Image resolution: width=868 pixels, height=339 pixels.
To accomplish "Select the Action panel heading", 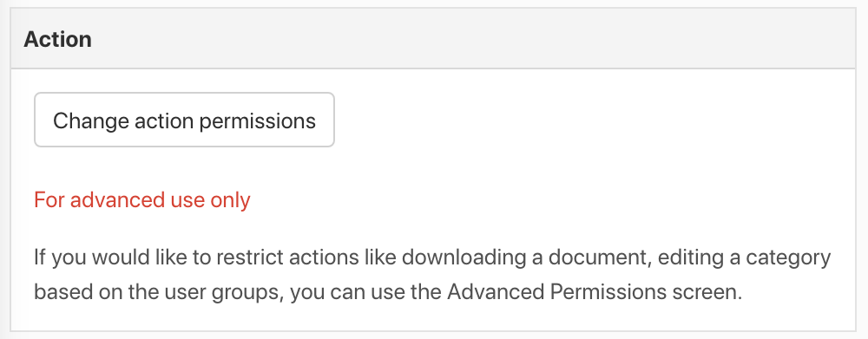I will (x=57, y=39).
